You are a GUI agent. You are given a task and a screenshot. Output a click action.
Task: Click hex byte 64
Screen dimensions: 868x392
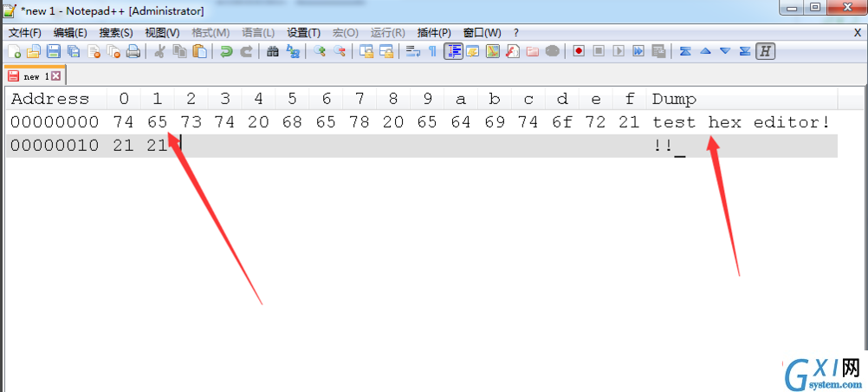460,122
